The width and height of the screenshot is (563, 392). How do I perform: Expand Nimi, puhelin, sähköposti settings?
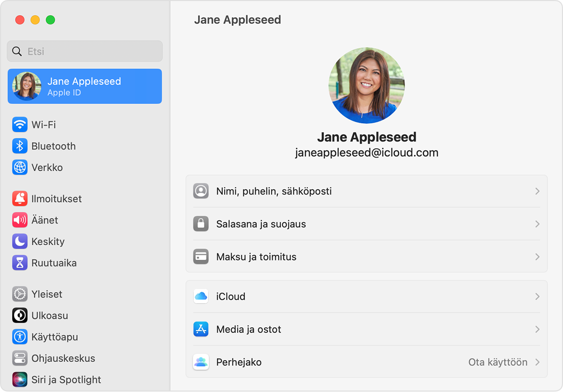pyautogui.click(x=367, y=191)
